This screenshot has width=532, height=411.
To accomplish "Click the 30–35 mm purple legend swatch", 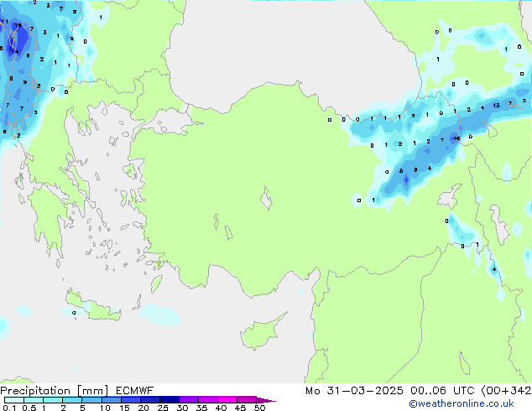I will (x=189, y=400).
